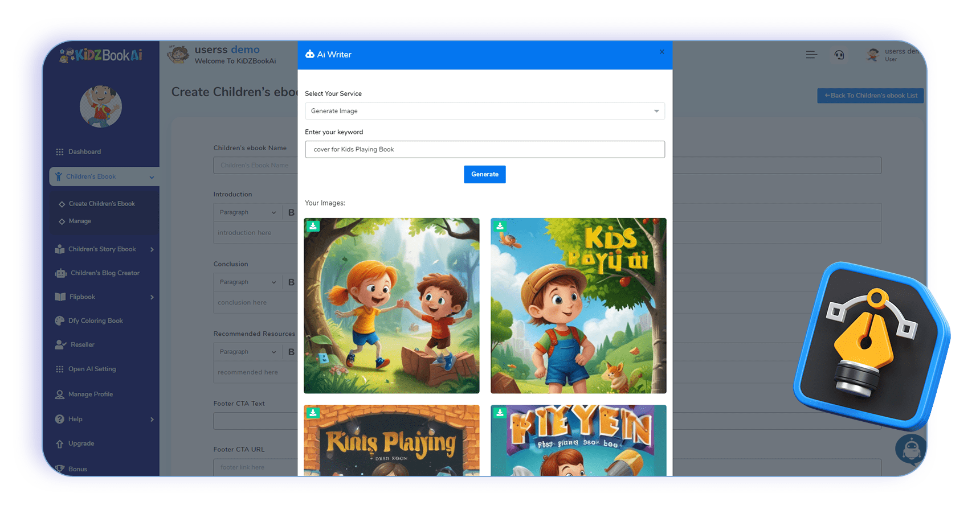Click the Dfy Coloring Book palette icon
This screenshot has height=522, width=980.
[59, 321]
